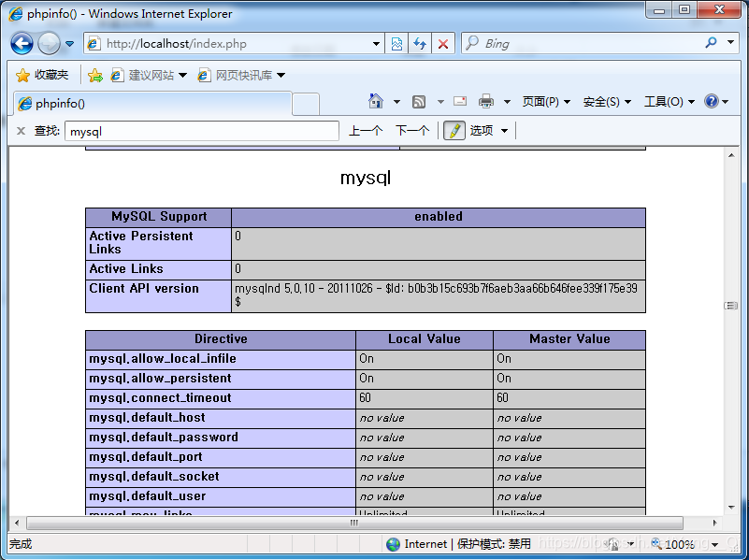749x560 pixels.
Task: Click 下一个 to find next match
Action: [412, 130]
